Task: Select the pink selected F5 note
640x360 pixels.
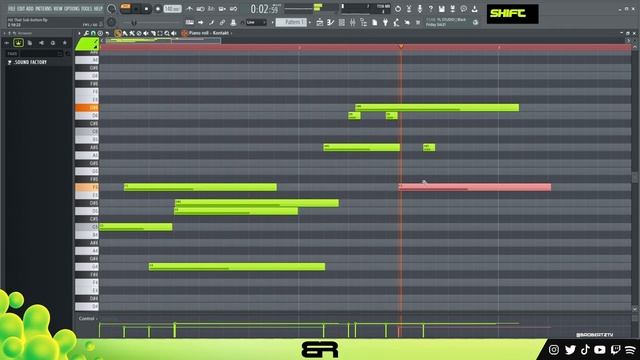Action: (x=475, y=187)
